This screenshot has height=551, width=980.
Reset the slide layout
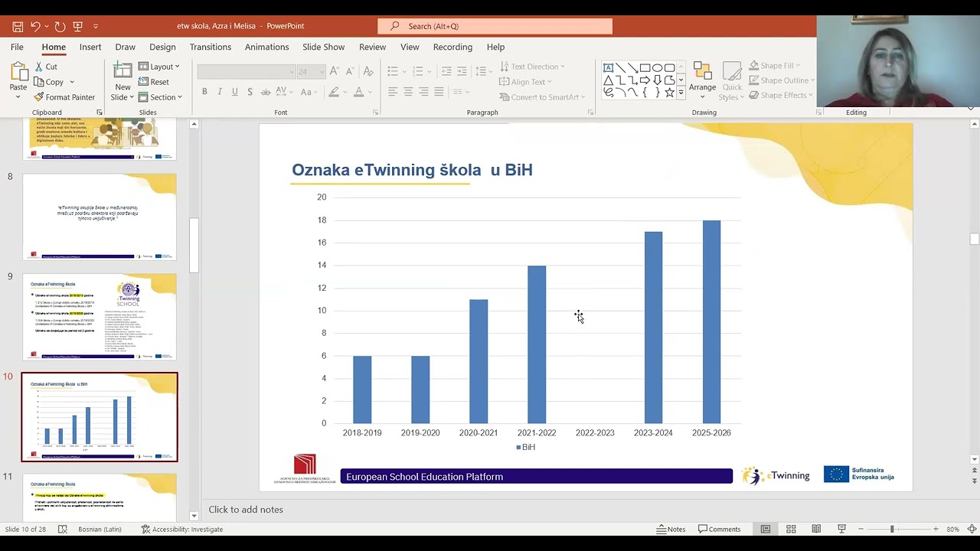[154, 82]
